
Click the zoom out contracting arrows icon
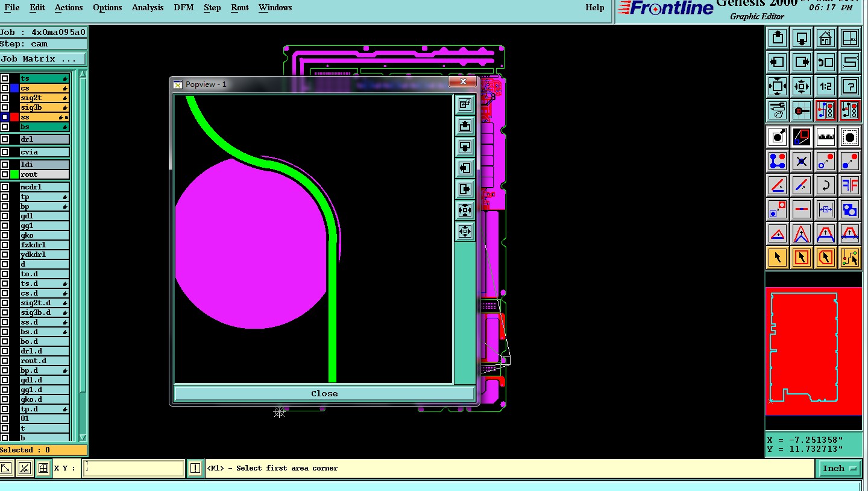pyautogui.click(x=802, y=86)
